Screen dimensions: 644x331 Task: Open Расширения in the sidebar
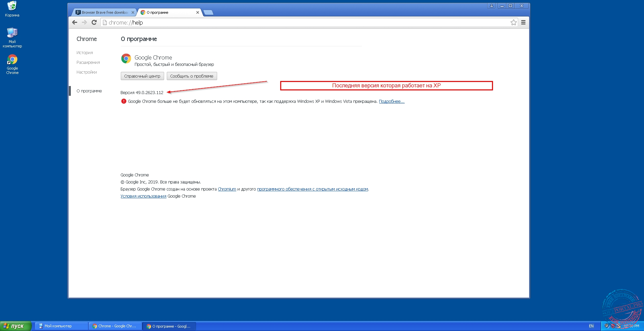click(88, 63)
